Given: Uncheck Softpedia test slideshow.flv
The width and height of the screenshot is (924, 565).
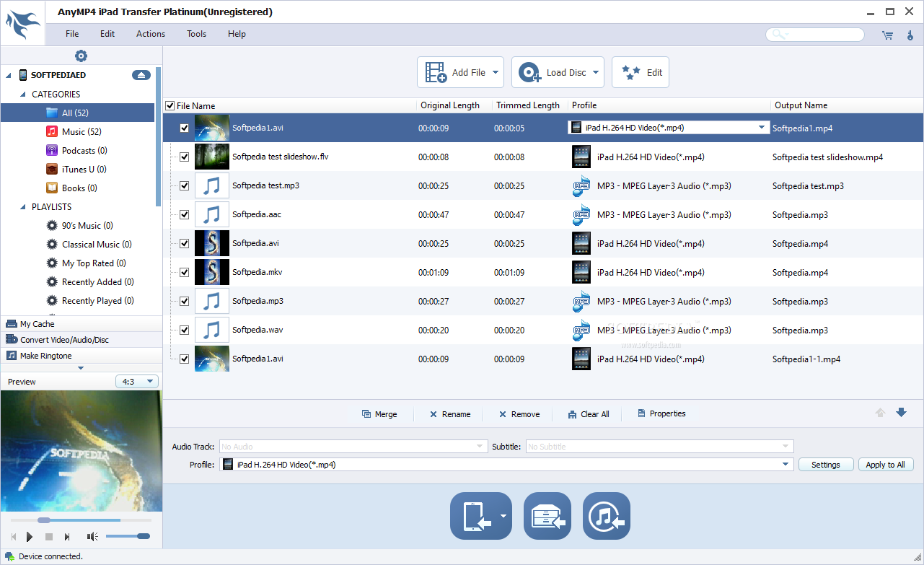Looking at the screenshot, I should click(184, 157).
